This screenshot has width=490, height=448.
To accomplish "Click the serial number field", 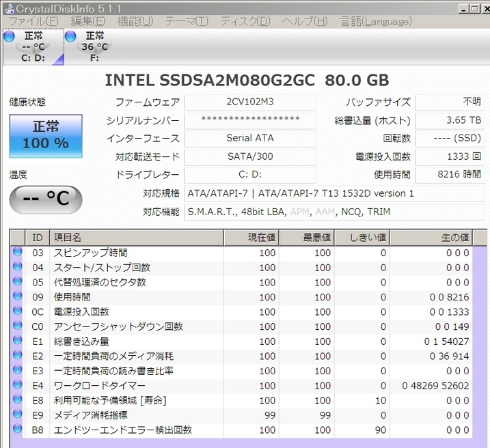I will point(249,120).
